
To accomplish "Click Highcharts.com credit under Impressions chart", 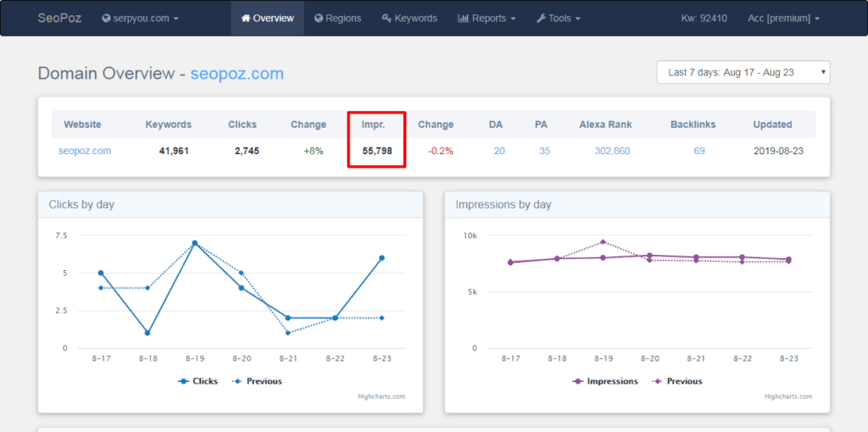I will [x=788, y=396].
